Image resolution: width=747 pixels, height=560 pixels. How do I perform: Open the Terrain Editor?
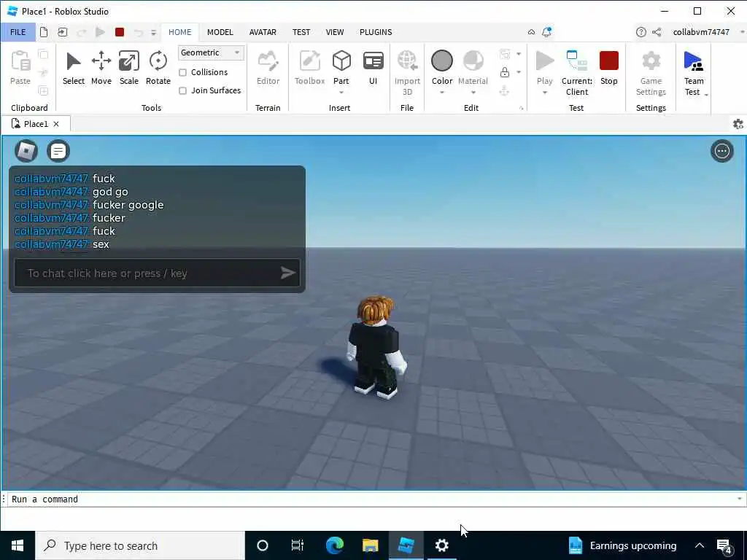pyautogui.click(x=268, y=68)
